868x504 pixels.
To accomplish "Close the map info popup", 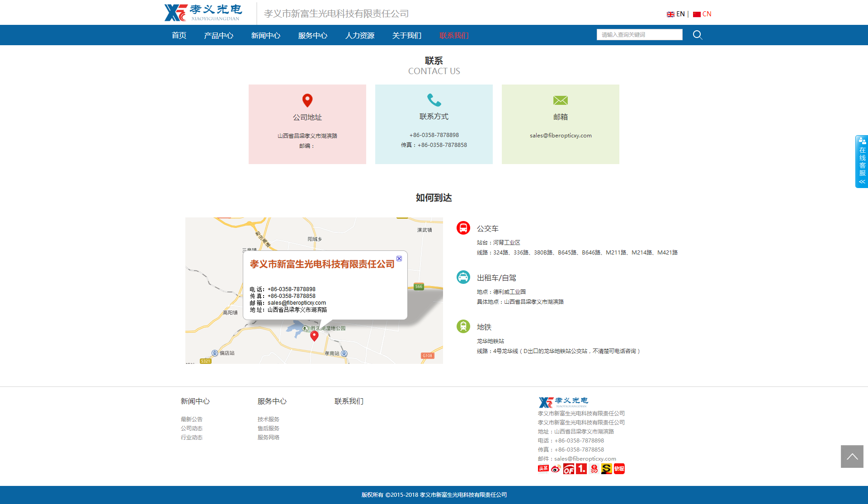I will [x=399, y=259].
